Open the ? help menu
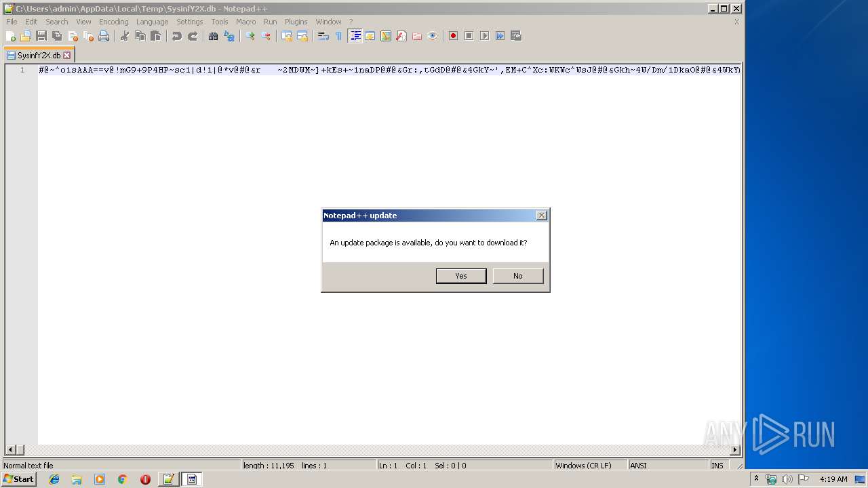This screenshot has width=868, height=488. click(351, 22)
